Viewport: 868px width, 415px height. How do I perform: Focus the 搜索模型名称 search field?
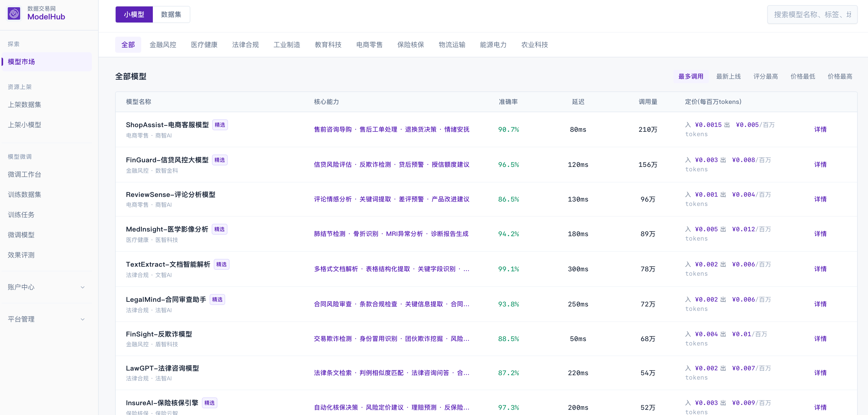coord(812,14)
